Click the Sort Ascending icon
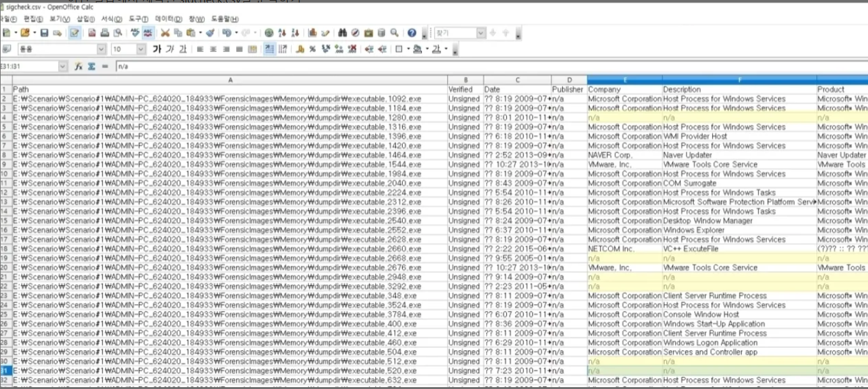 pyautogui.click(x=282, y=33)
